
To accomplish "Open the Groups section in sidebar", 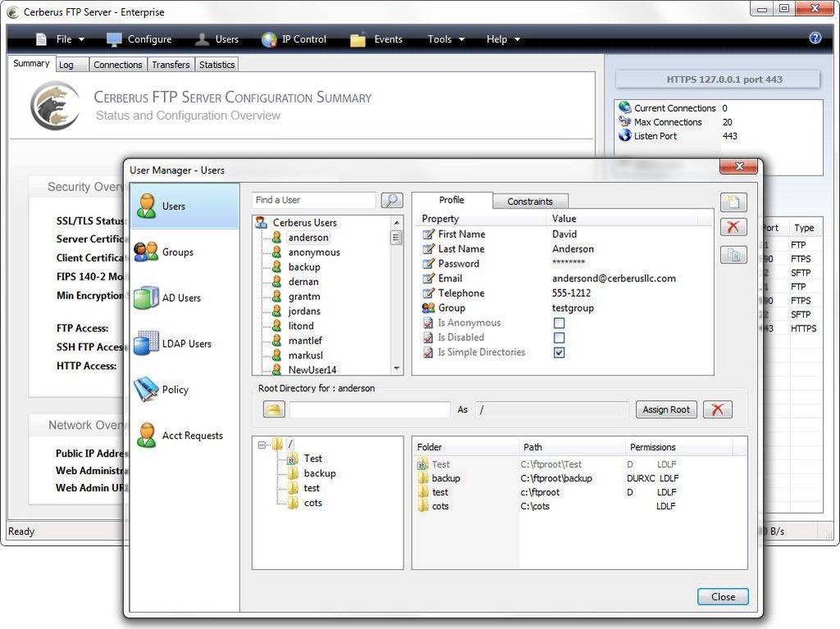I will (x=164, y=252).
